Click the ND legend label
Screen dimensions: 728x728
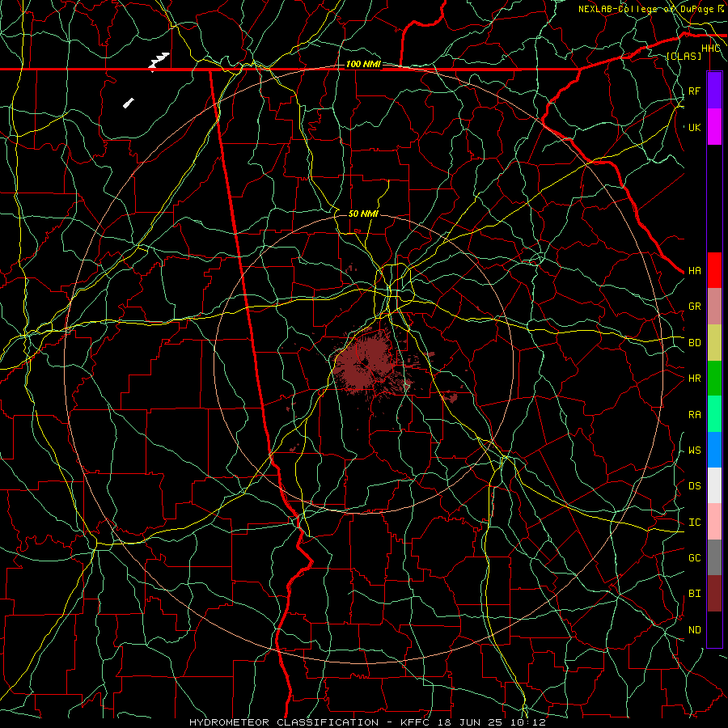tap(695, 630)
